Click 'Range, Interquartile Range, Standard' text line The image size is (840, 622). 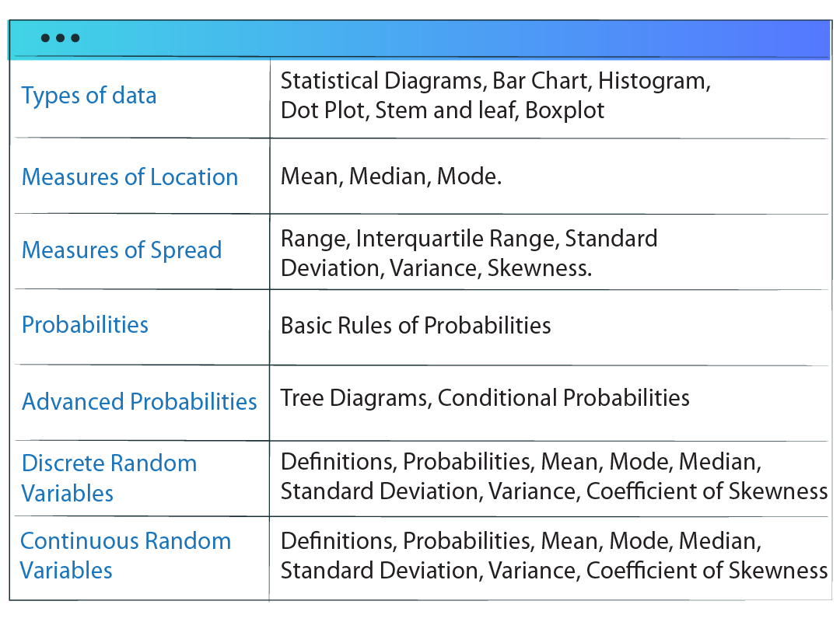coord(468,238)
